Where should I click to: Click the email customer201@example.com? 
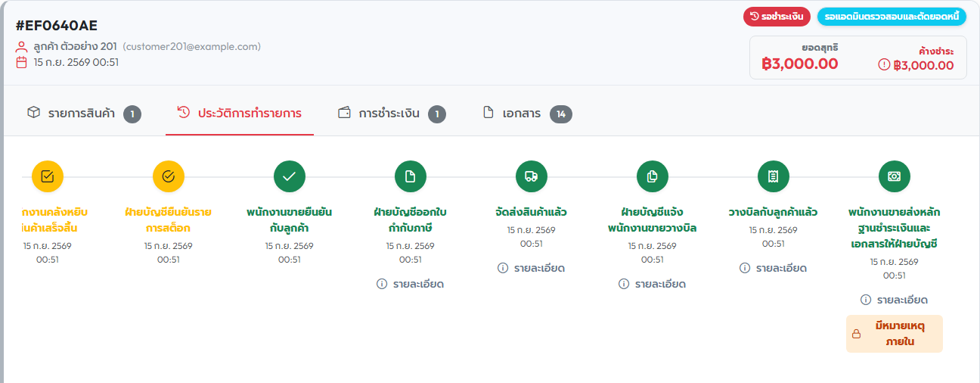pos(192,47)
